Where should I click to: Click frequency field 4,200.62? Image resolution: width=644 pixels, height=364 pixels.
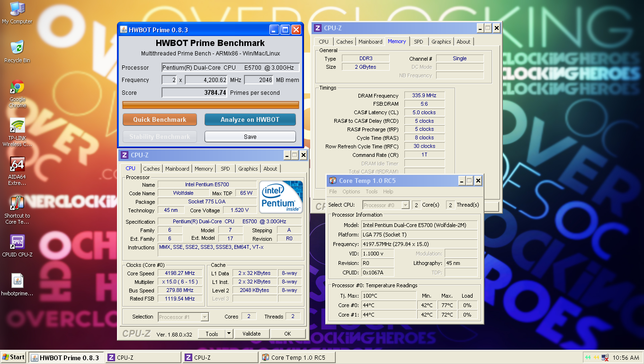(x=206, y=80)
